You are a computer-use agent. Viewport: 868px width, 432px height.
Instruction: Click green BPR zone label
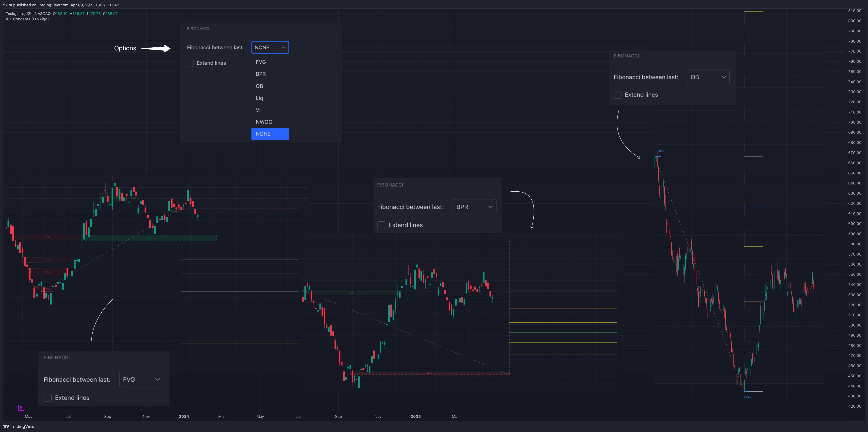[350, 293]
